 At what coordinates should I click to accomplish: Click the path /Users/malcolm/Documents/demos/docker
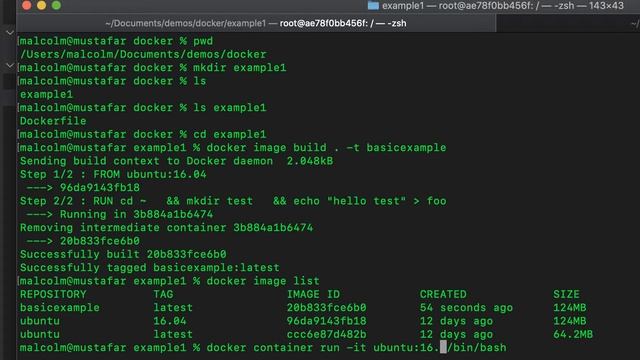point(143,55)
